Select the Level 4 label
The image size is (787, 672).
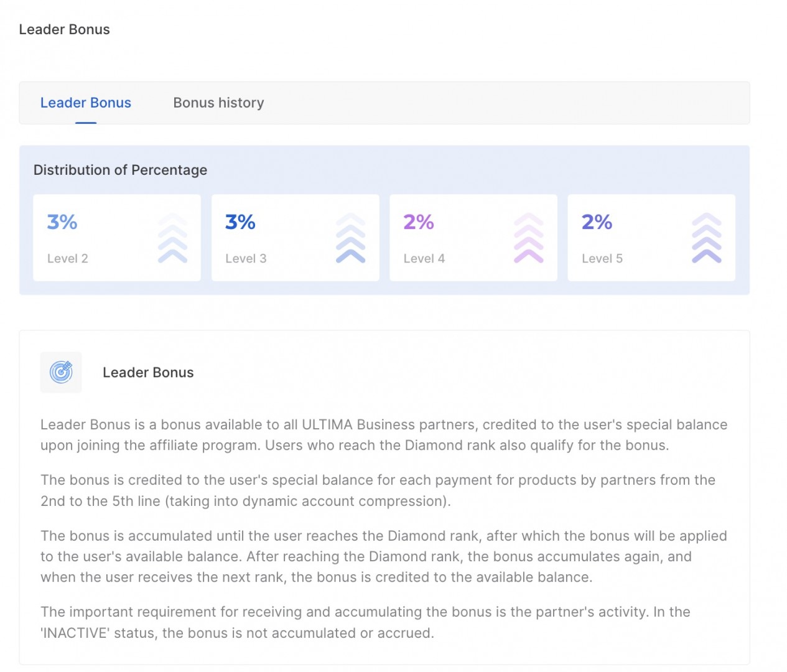click(424, 259)
